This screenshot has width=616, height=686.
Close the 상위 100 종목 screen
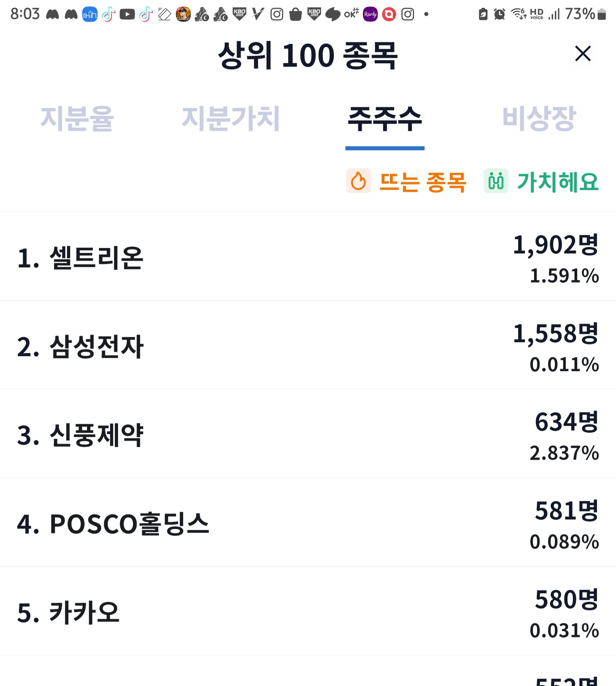tap(583, 53)
